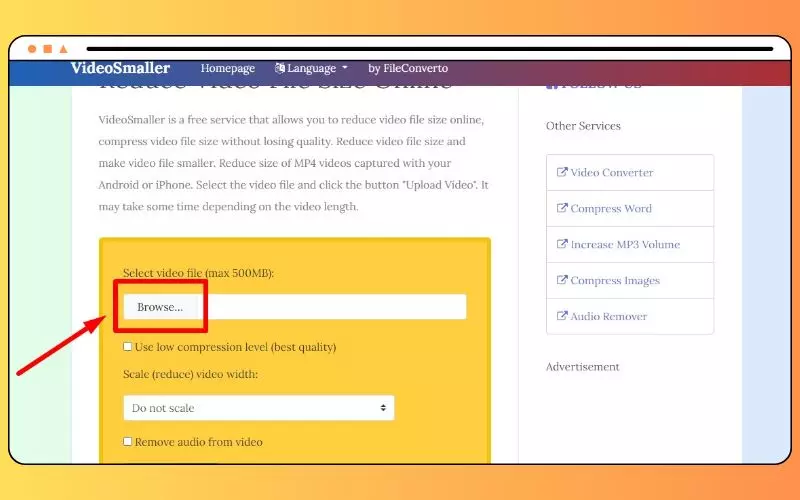Click the Other Services heading
Screen dimensions: 800x500
(x=583, y=126)
